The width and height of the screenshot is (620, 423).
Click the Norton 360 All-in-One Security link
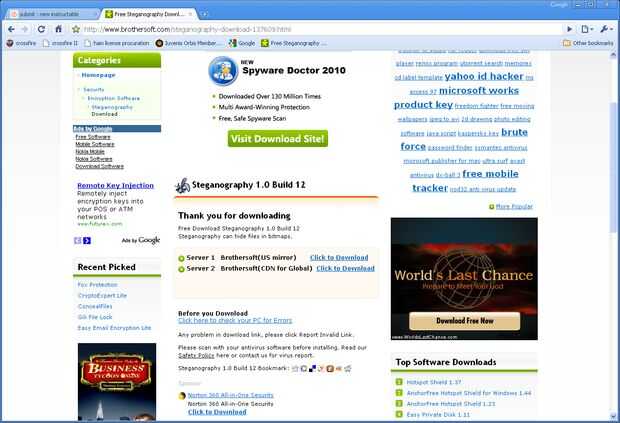click(x=231, y=395)
